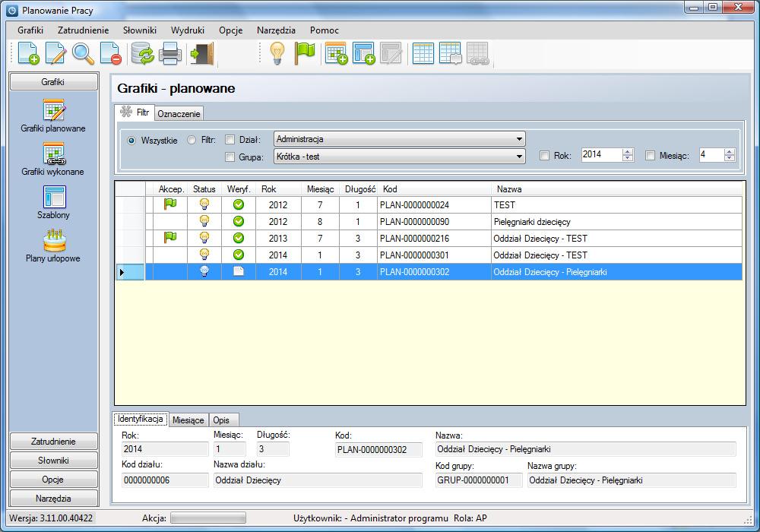Screen dimensions: 760x532
Task: Click the light bulb status toolbar icon
Action: (277, 53)
